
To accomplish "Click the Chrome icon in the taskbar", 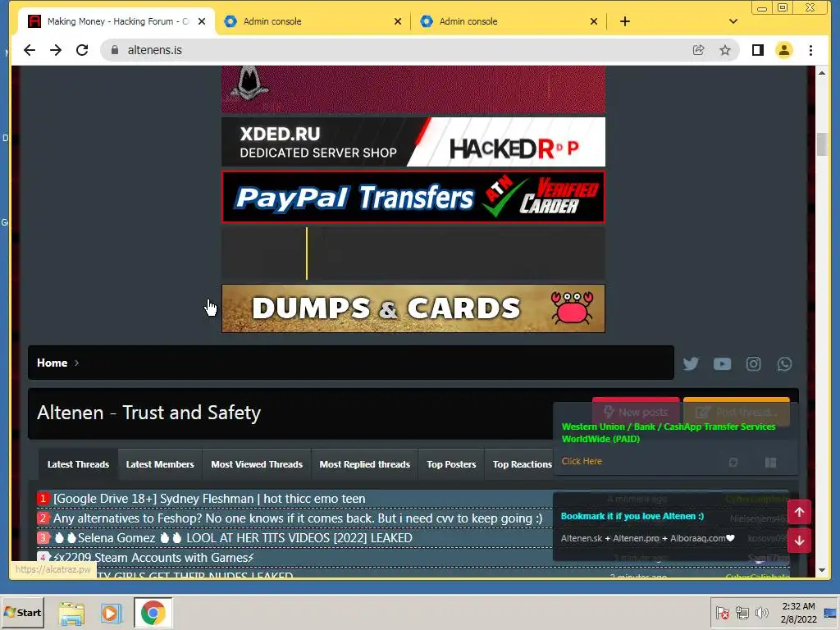I will [x=153, y=613].
